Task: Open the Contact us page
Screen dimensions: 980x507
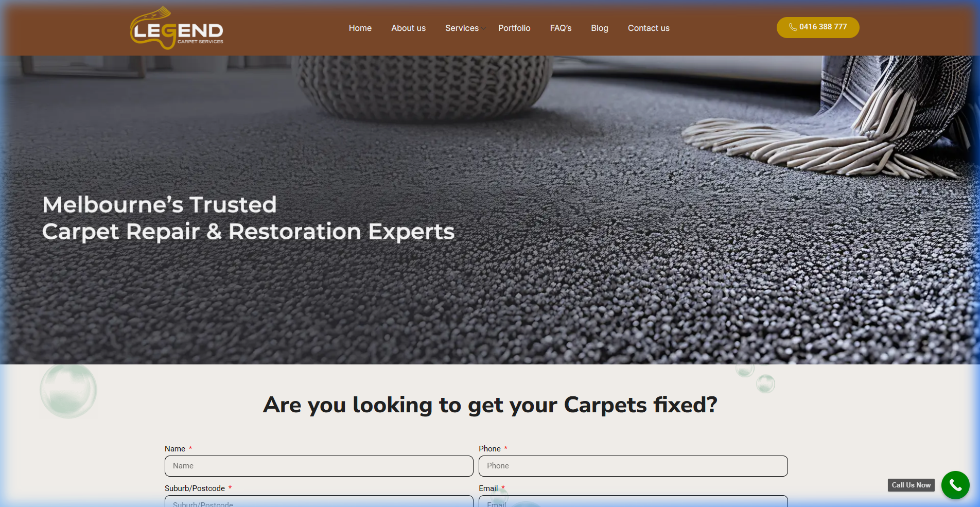Action: point(648,28)
